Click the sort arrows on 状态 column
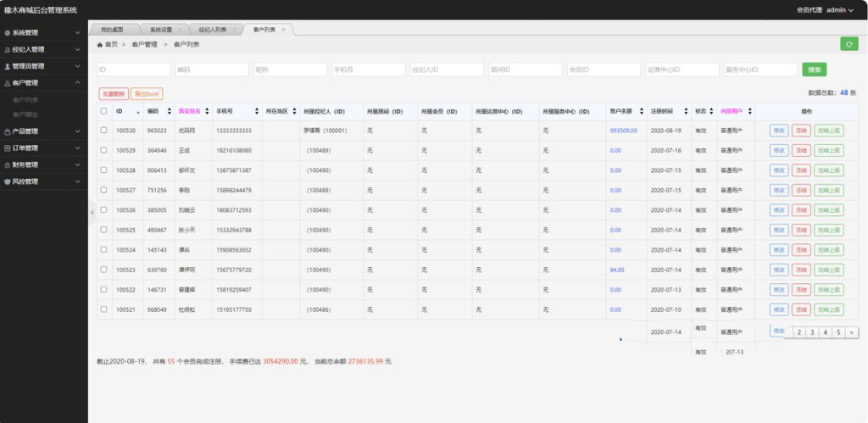Viewport: 868px width, 423px height. [x=711, y=111]
